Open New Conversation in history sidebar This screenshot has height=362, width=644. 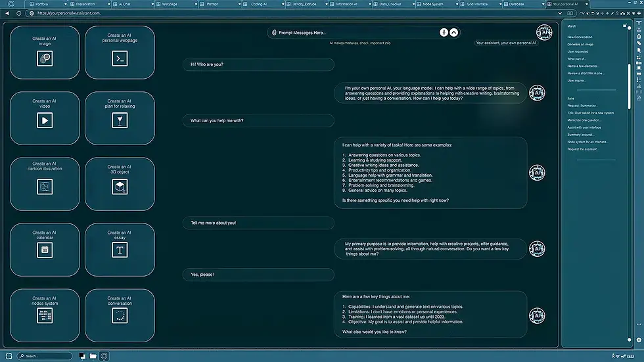pos(580,37)
